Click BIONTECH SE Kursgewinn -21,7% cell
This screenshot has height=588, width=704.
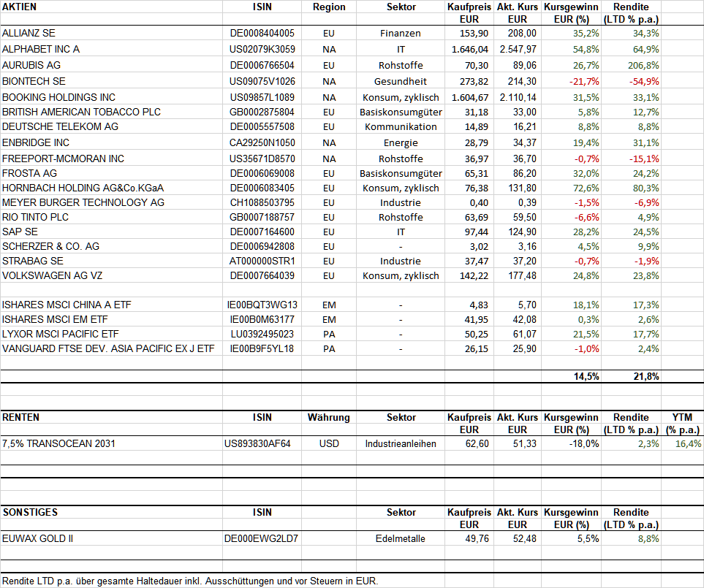pos(571,82)
